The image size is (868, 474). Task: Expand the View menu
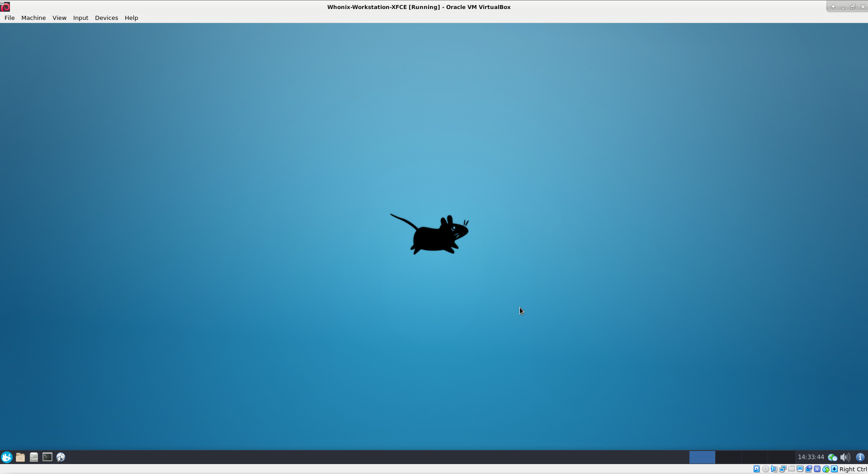[59, 18]
